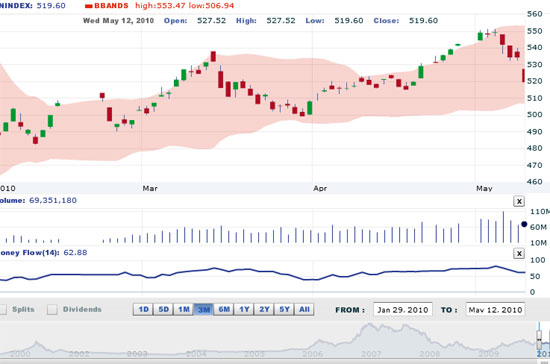Click the May label on time axis
550x364 pixels.
(x=484, y=188)
